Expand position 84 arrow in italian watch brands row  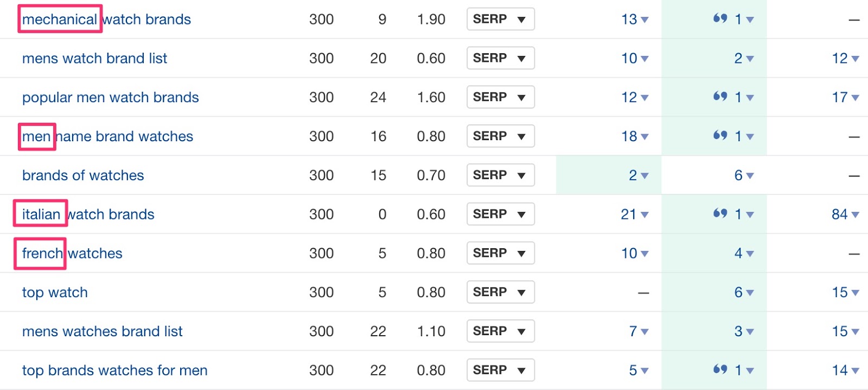(x=855, y=215)
